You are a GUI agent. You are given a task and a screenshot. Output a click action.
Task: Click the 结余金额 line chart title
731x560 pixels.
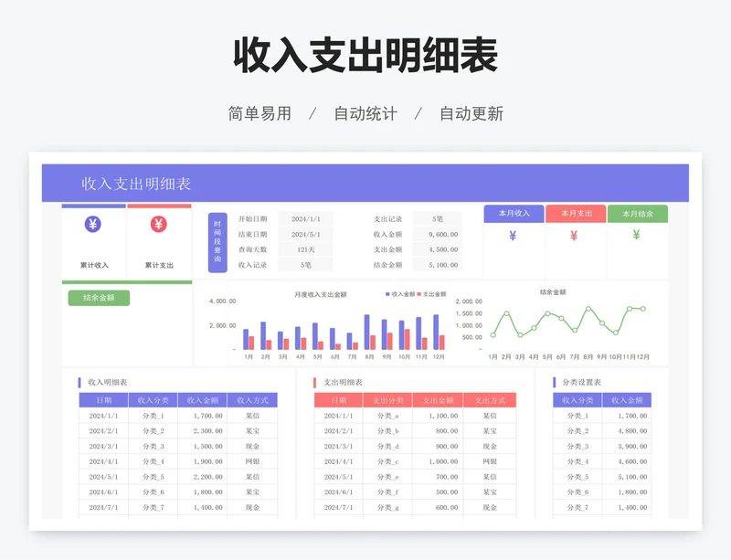553,292
